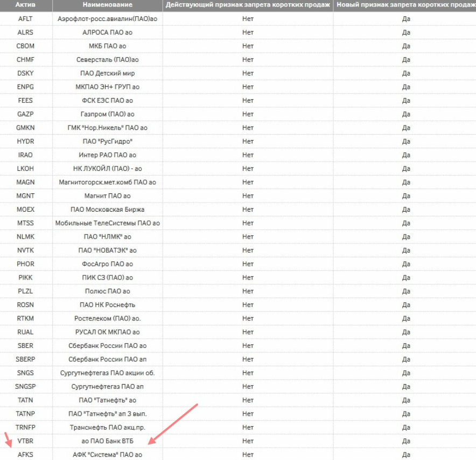This screenshot has width=476, height=460.
Task: Click the Актив column header
Action: pos(25,5)
